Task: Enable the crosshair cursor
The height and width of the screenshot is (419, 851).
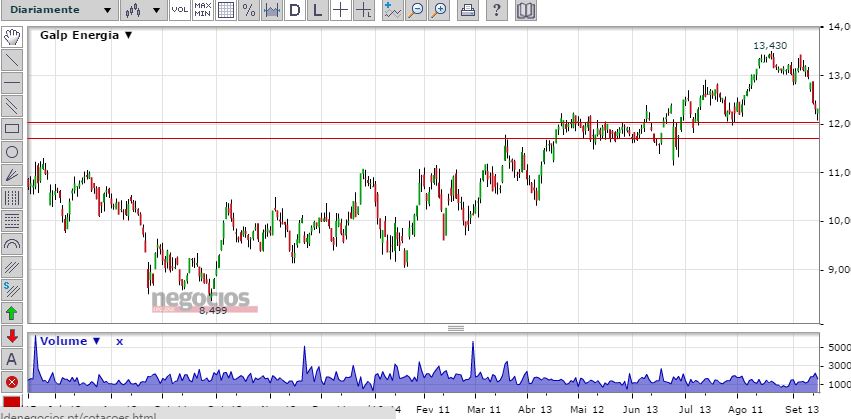Action: pos(340,10)
